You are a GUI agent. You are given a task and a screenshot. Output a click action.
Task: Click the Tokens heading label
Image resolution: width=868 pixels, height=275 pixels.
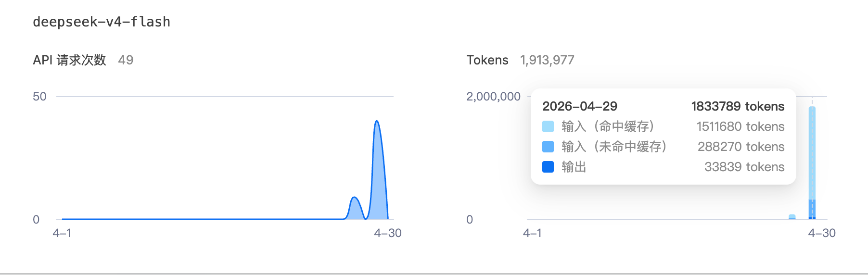tap(487, 60)
